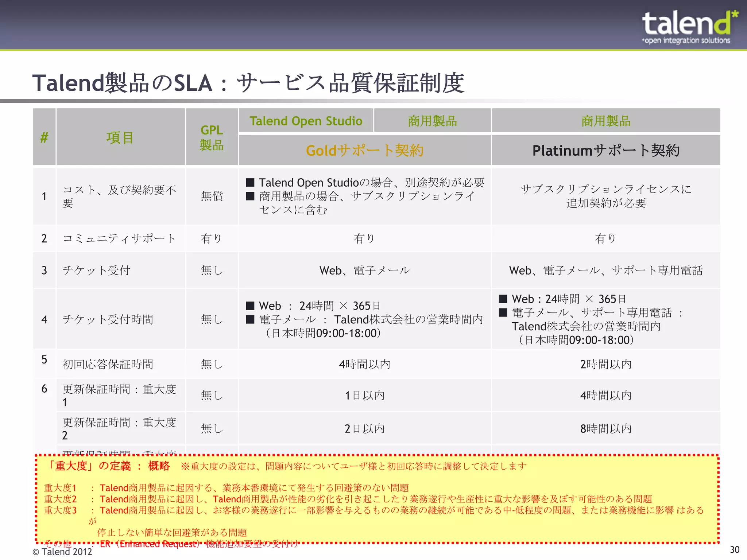Click the '2日以内' cell
This screenshot has height=560, width=747.
tap(365, 428)
